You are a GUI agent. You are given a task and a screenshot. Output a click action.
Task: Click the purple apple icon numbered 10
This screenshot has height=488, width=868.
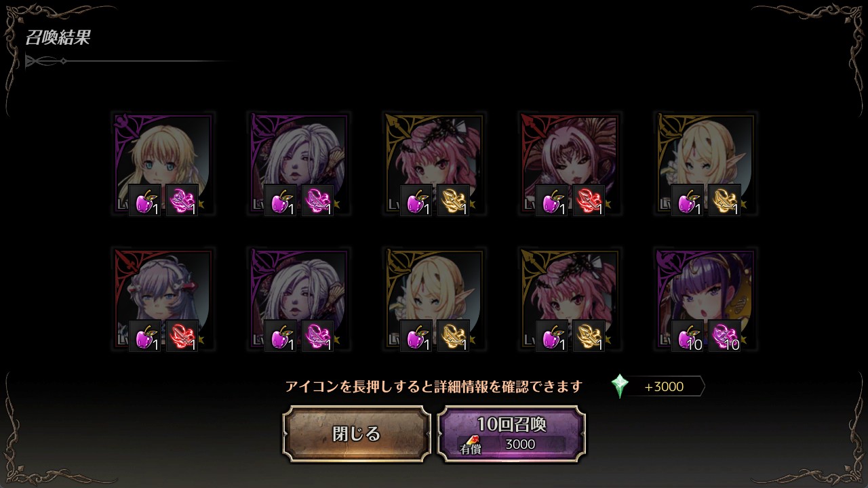688,335
